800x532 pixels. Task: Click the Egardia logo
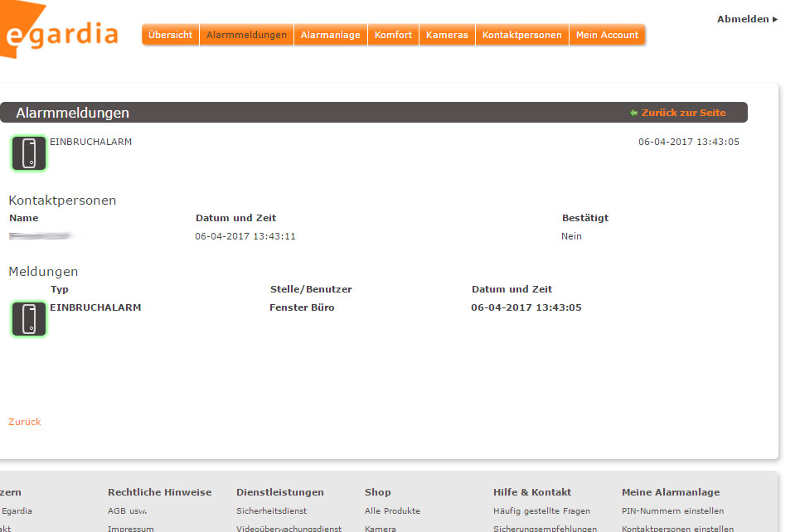58,33
